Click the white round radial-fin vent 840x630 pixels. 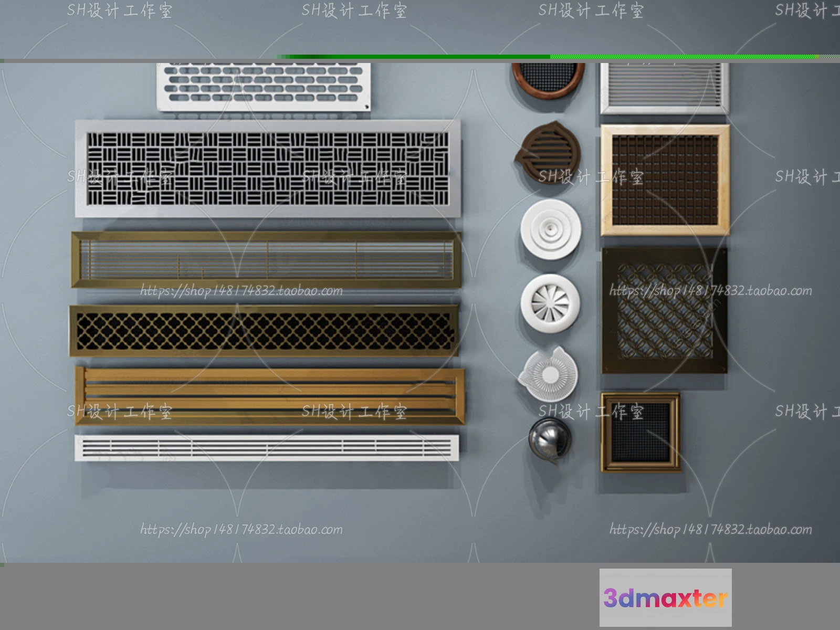click(x=549, y=374)
